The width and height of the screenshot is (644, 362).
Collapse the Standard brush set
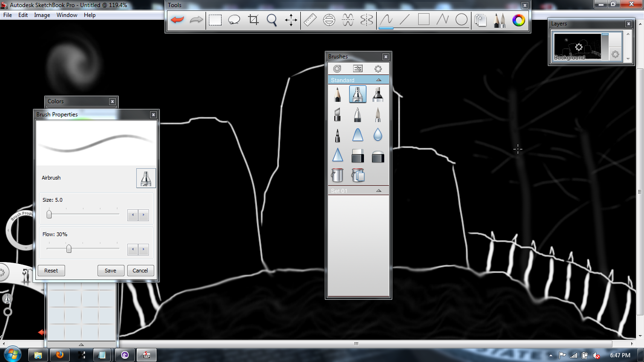pyautogui.click(x=379, y=80)
